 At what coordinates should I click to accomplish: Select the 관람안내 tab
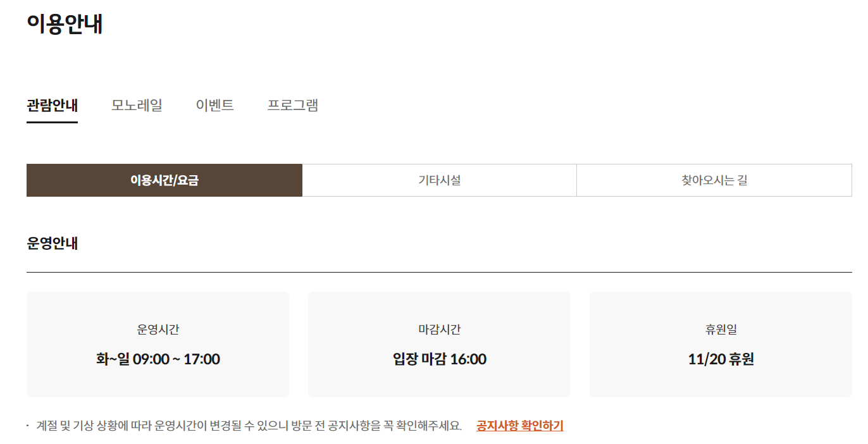tap(52, 105)
